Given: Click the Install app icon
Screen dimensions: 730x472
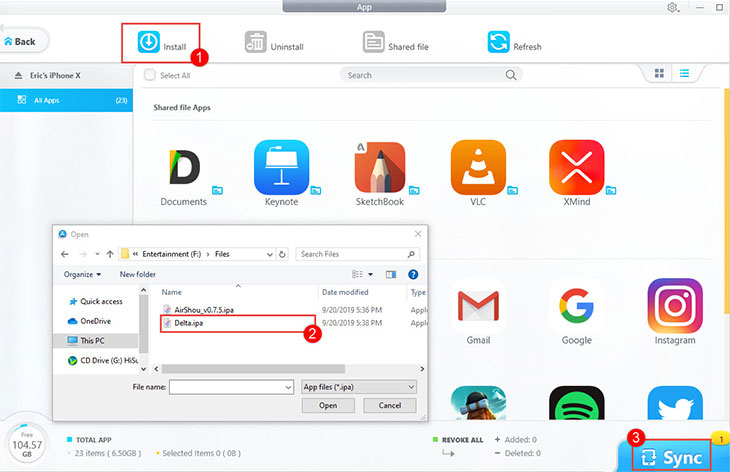Looking at the screenshot, I should (x=149, y=42).
